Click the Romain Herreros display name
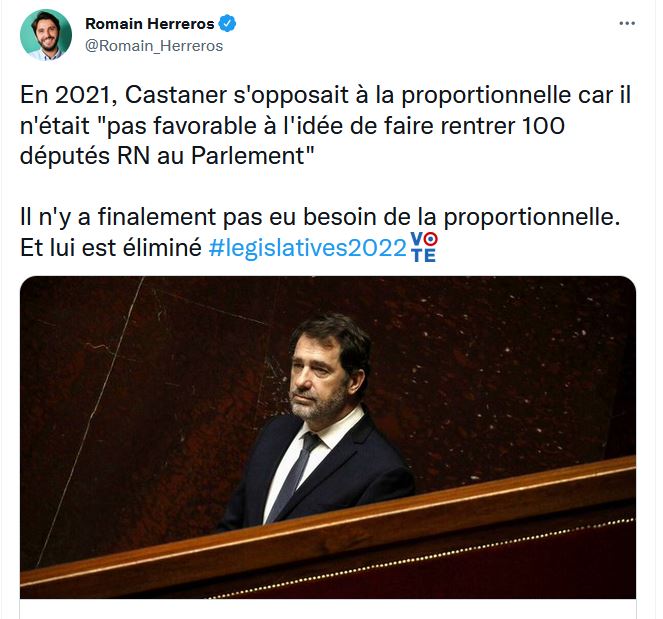 click(x=150, y=24)
